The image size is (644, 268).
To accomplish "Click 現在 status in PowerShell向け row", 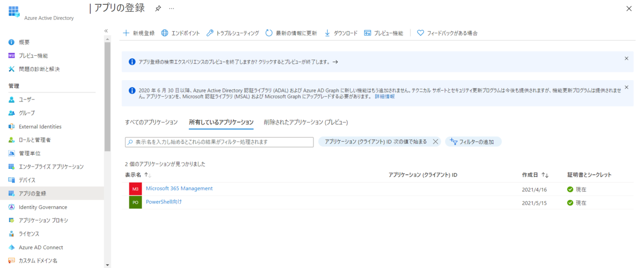I will (x=577, y=203).
